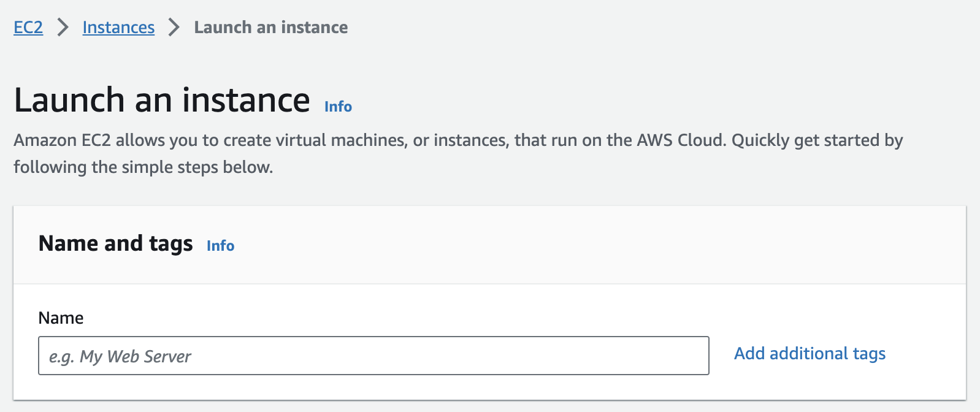
Task: Click the large 'Launch an instance' page heading
Action: (x=162, y=100)
